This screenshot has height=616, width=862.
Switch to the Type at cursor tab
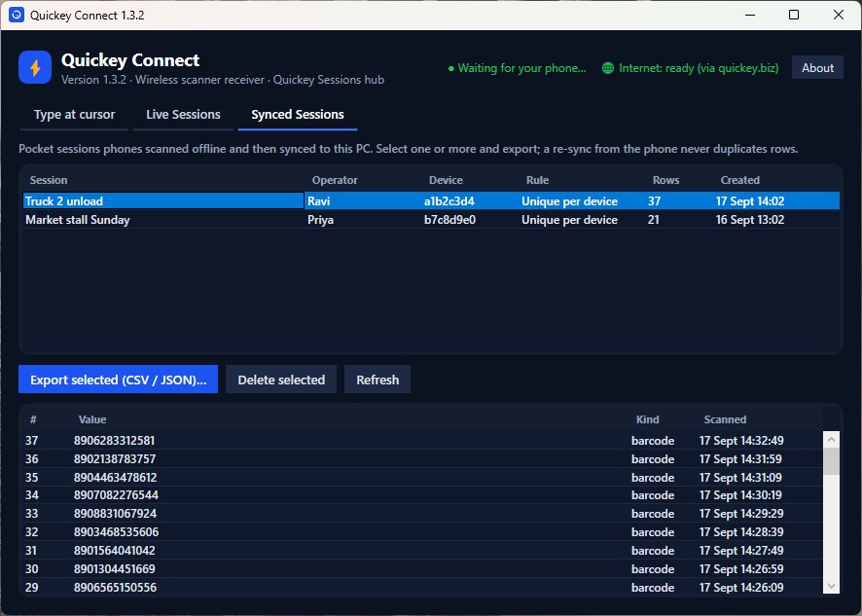[74, 115]
